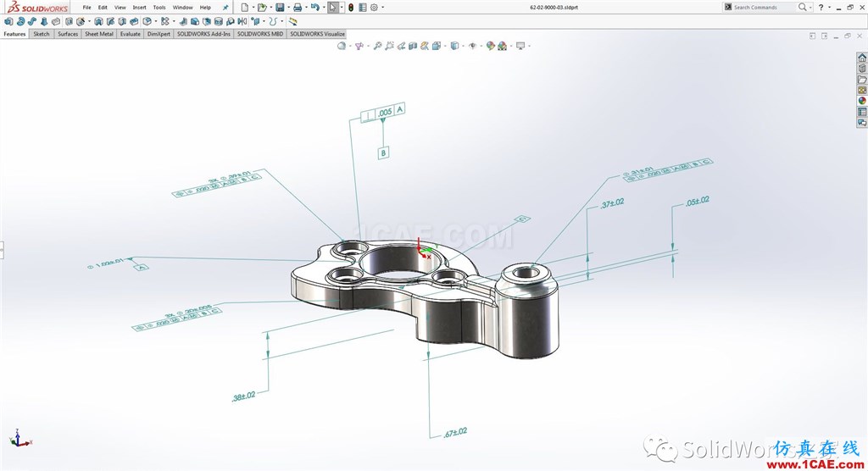Click the Undo icon

tap(315, 7)
